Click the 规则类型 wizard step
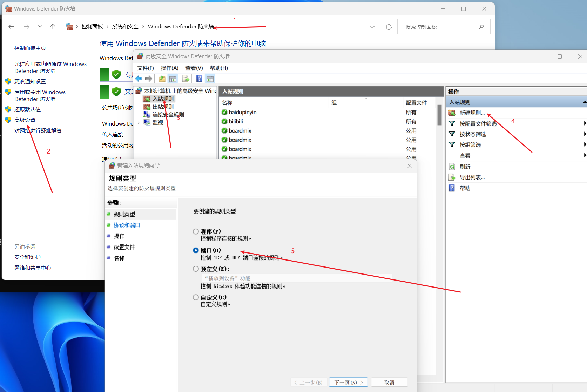 pos(124,214)
